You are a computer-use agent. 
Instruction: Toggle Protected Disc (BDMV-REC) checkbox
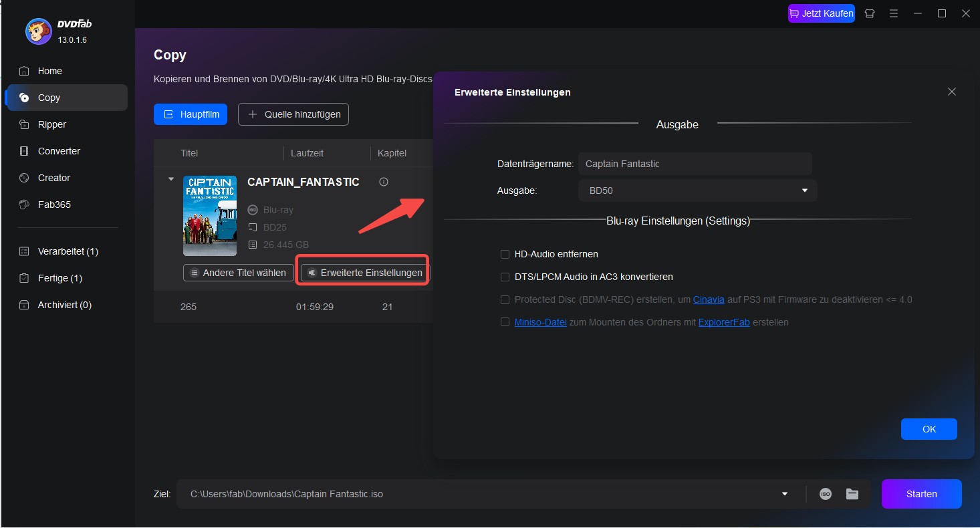505,299
